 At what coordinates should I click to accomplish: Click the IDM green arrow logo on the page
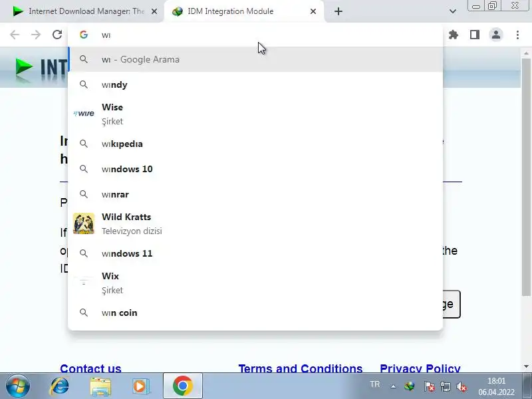pyautogui.click(x=24, y=68)
